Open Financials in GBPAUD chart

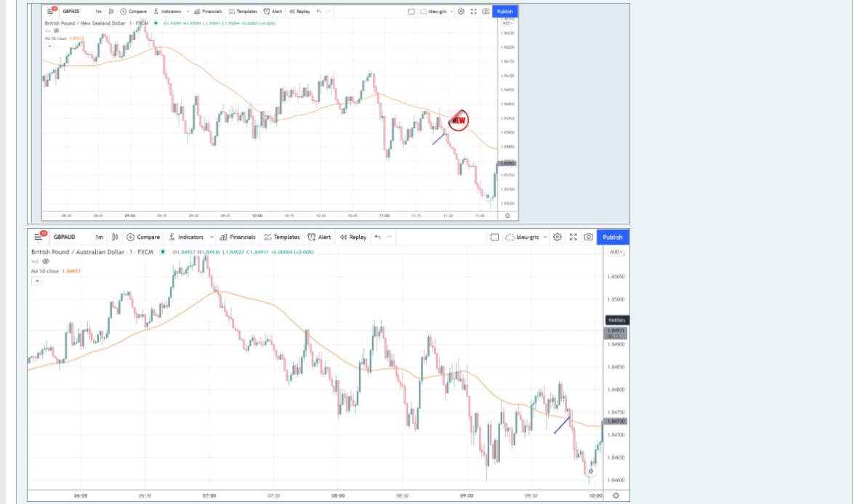click(238, 237)
